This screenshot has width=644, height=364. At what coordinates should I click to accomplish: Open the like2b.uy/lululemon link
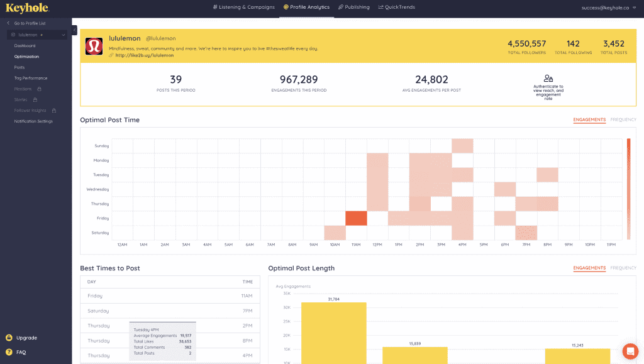[144, 55]
